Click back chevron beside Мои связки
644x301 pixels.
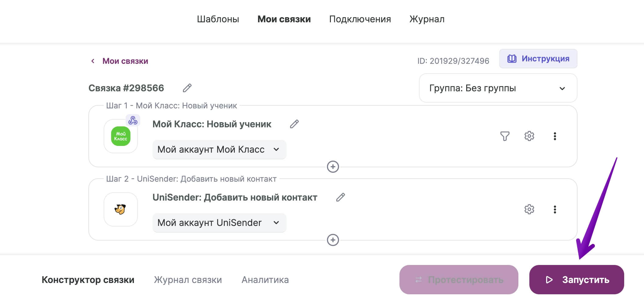93,61
